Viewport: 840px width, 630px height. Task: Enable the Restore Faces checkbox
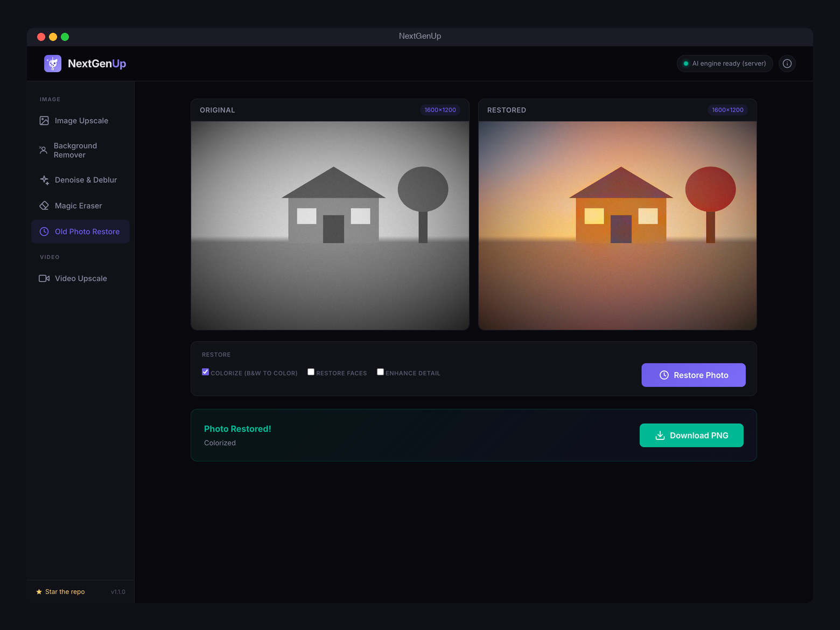pyautogui.click(x=311, y=372)
